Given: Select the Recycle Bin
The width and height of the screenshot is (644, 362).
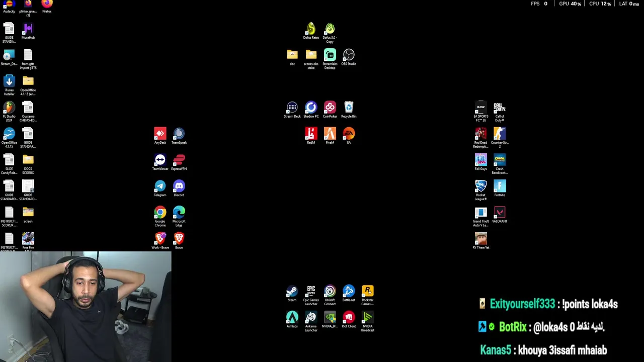Looking at the screenshot, I should (349, 110).
